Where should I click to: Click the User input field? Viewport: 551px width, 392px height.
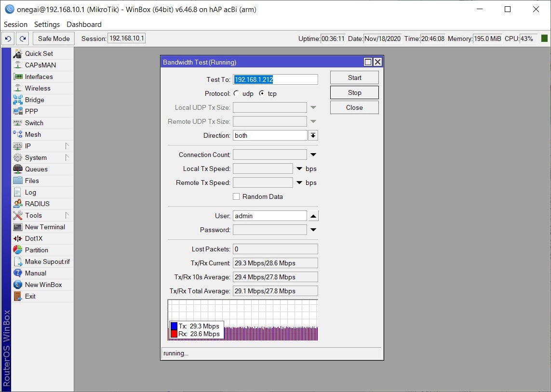[x=270, y=216]
